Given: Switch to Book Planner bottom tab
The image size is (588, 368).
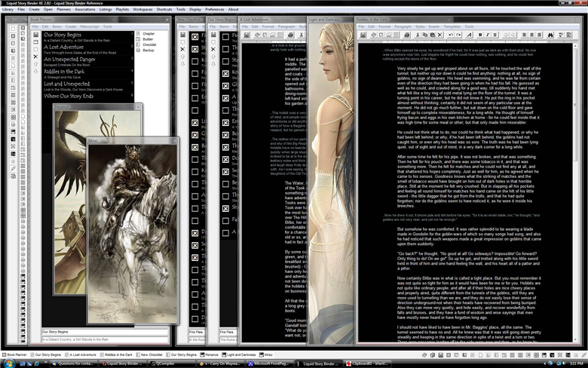Looking at the screenshot, I should tap(14, 354).
